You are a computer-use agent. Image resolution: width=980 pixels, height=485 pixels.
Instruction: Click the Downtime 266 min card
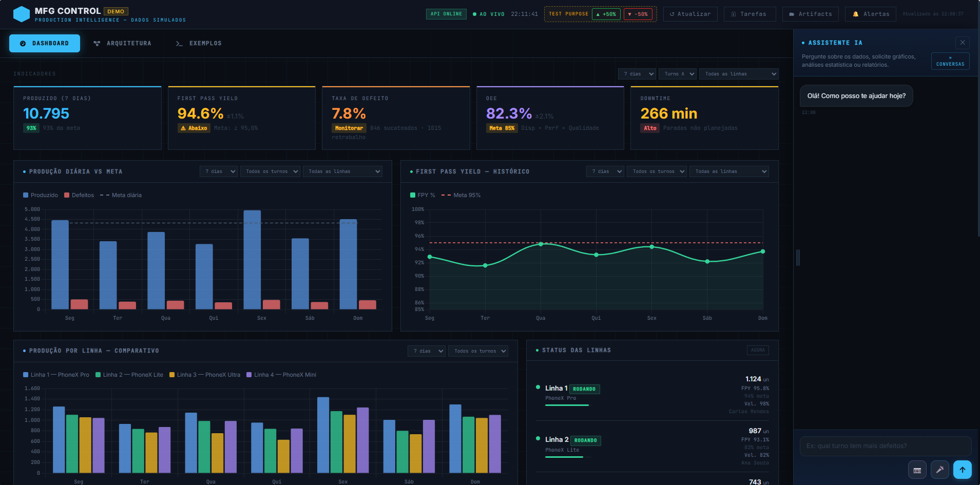pyautogui.click(x=704, y=118)
